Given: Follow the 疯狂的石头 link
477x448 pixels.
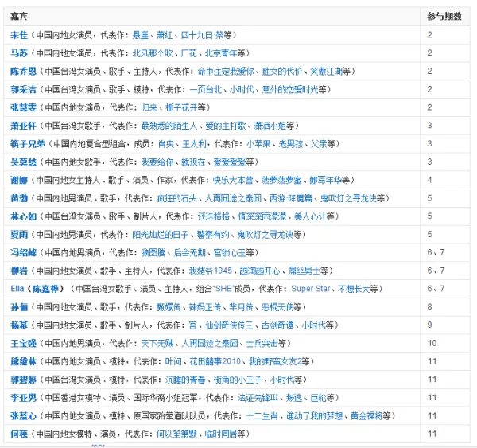Looking at the screenshot, I should pyautogui.click(x=176, y=198).
